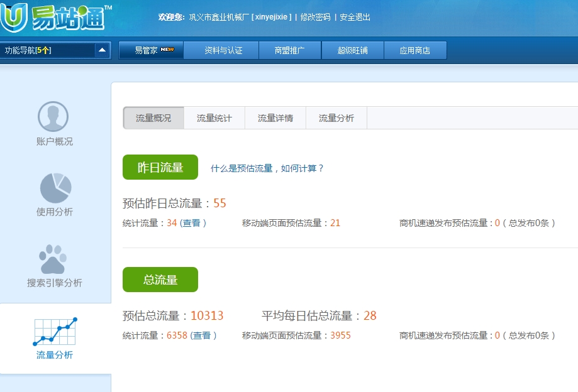The height and width of the screenshot is (392, 578).
Task: Open the 账户概况 person icon
Action: [53, 117]
